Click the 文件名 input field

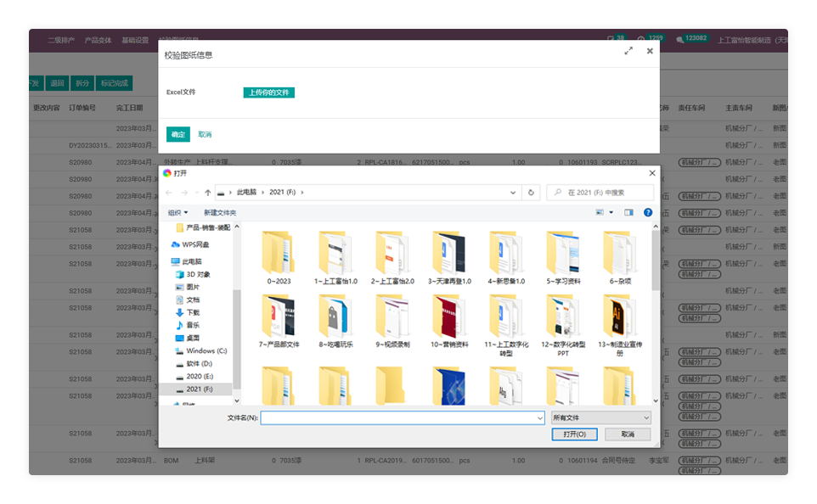coord(397,417)
